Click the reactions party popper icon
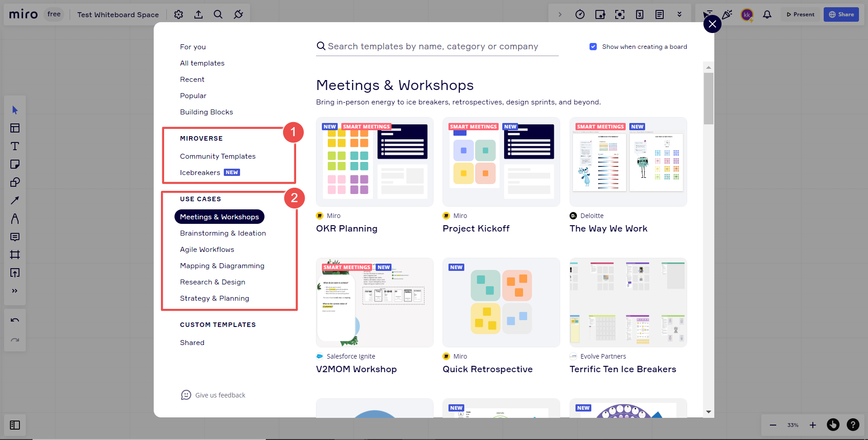The image size is (868, 440). tap(727, 14)
